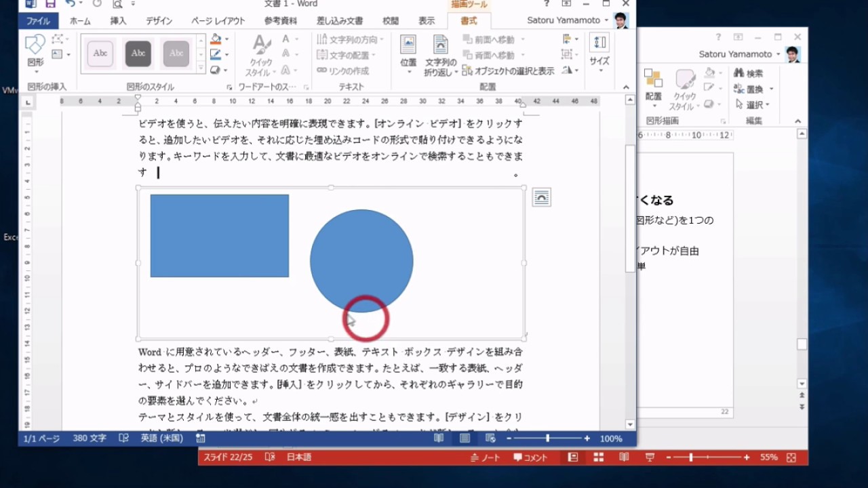Switch Word to web layout view

[x=490, y=439]
